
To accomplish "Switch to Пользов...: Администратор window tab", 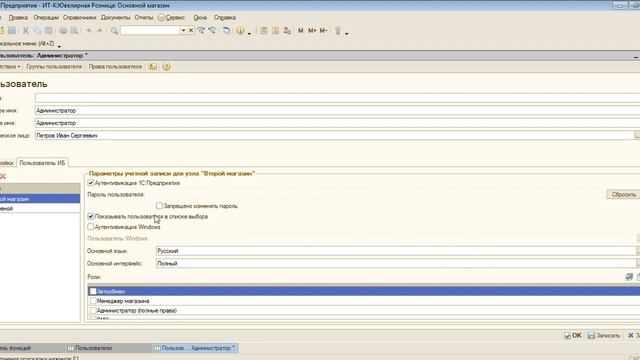I will [x=195, y=348].
